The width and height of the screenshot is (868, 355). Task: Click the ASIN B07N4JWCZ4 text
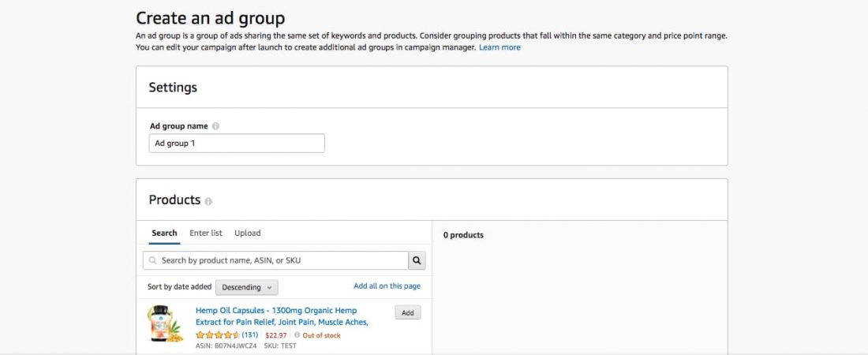pyautogui.click(x=226, y=346)
